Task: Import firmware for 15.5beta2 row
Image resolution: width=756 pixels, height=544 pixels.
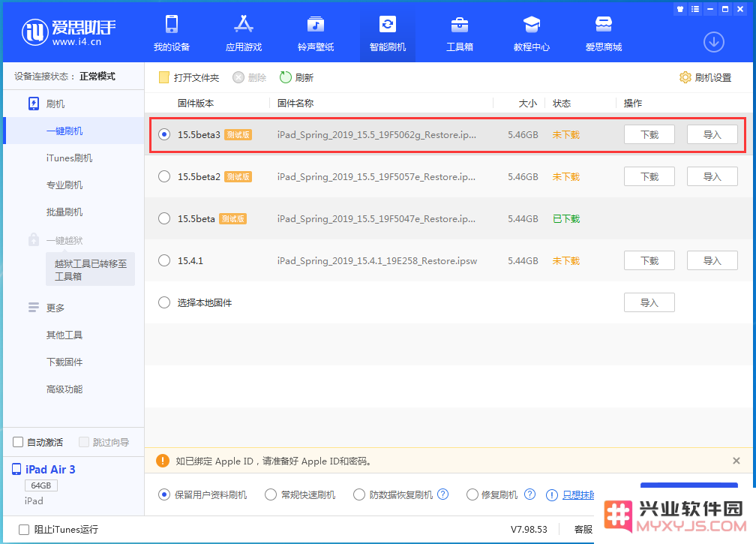Action: 712,176
